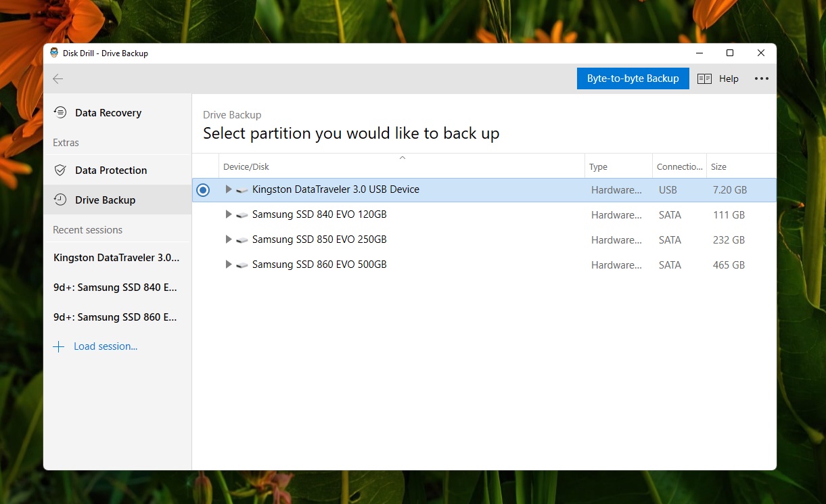Click the USB connection cell
The image size is (826, 504).
[668, 190]
